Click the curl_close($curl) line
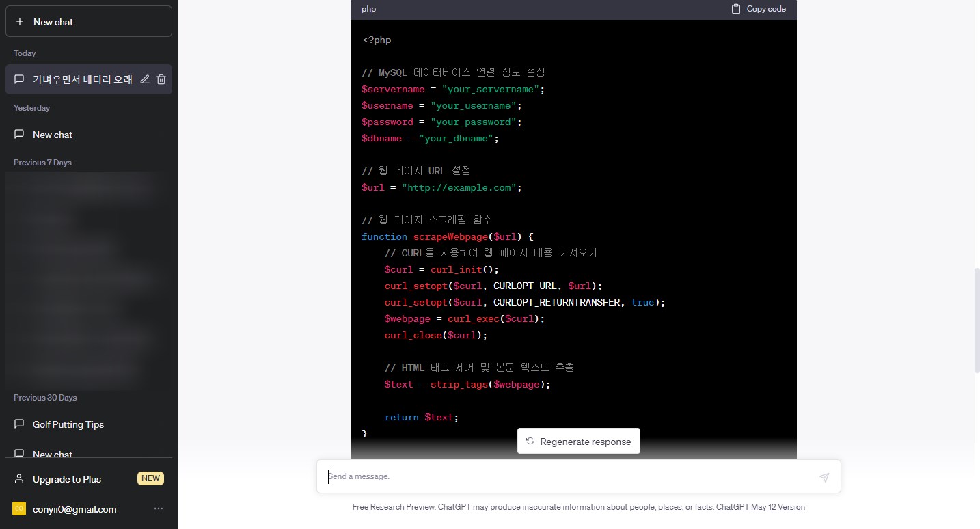The image size is (980, 529). [x=436, y=336]
